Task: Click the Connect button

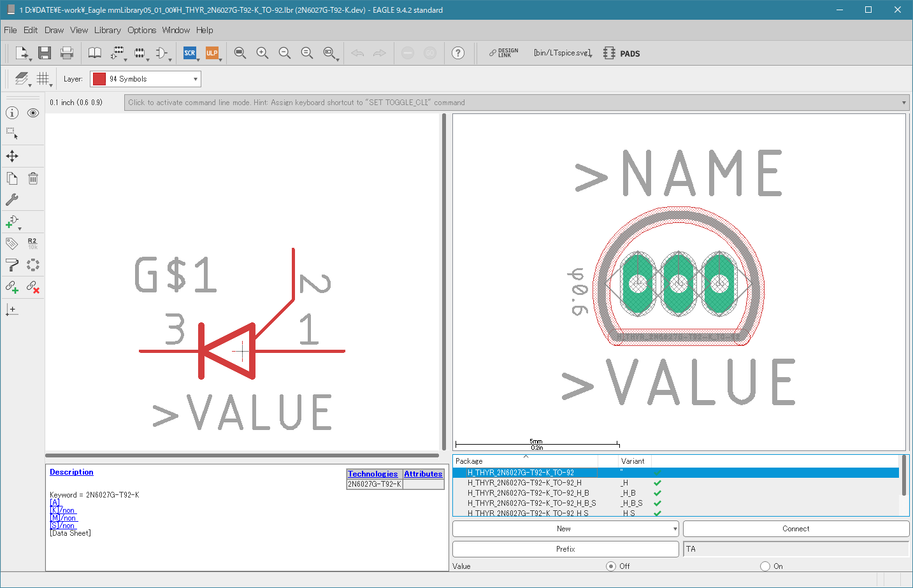Action: point(796,529)
